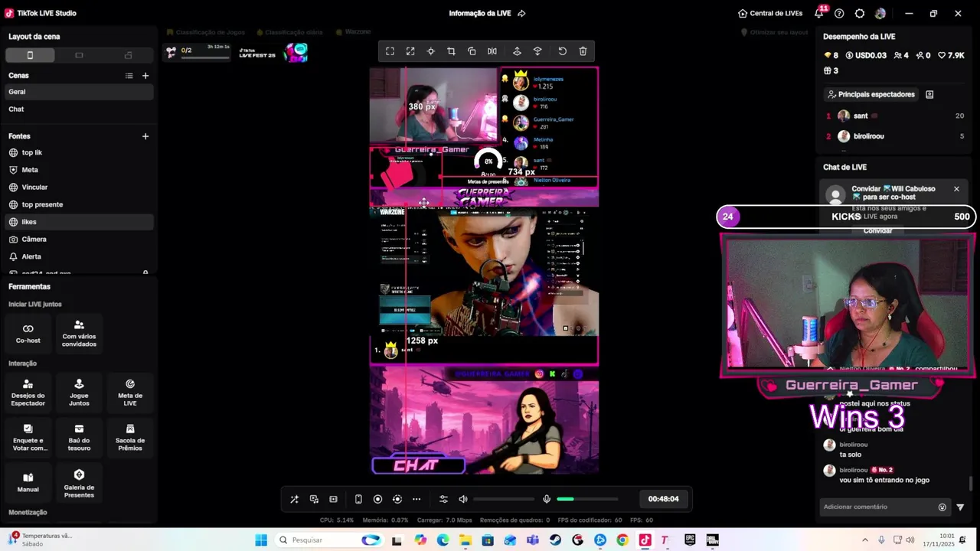Open Principais espectadores list

871,94
